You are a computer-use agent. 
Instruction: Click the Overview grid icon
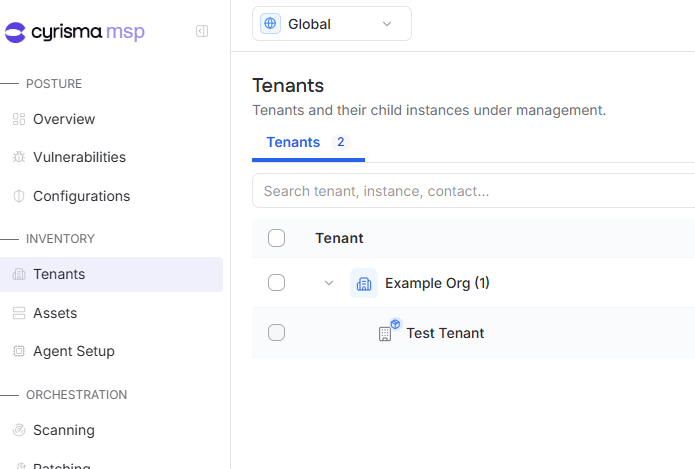point(19,119)
